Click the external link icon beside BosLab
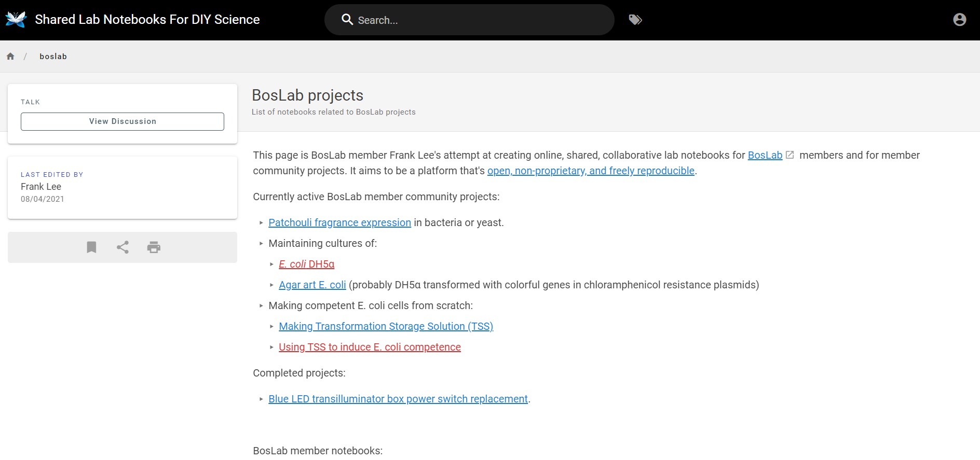980x460 pixels. pyautogui.click(x=790, y=155)
